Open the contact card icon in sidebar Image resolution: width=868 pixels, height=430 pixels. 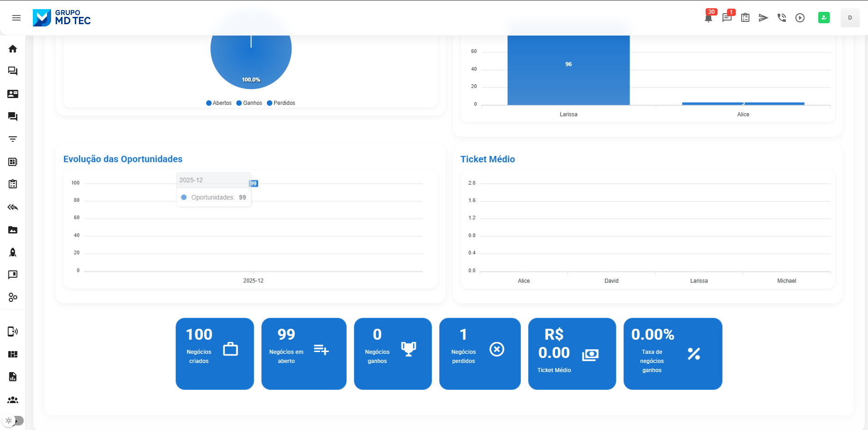[13, 94]
